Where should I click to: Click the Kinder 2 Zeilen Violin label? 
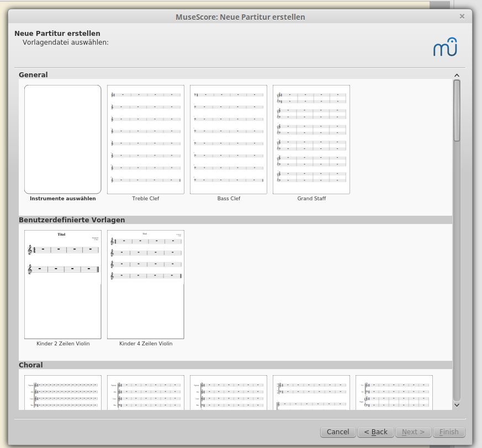(x=63, y=344)
